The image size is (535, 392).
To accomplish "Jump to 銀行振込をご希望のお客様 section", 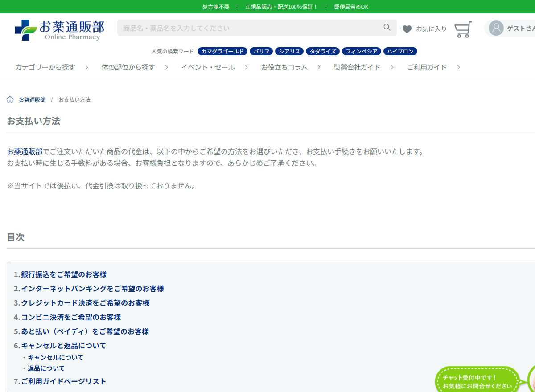I will [x=64, y=274].
